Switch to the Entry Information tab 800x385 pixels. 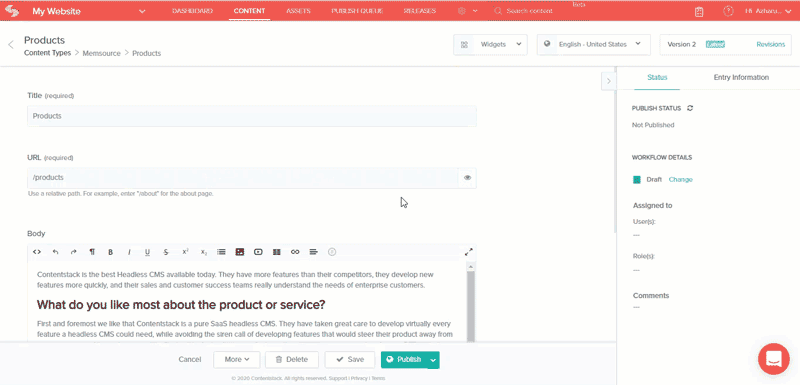[741, 78]
